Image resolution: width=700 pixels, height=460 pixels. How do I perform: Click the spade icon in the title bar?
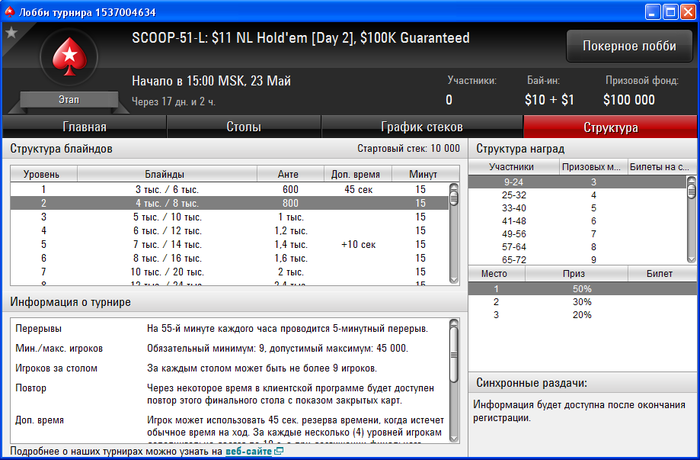pos(9,12)
